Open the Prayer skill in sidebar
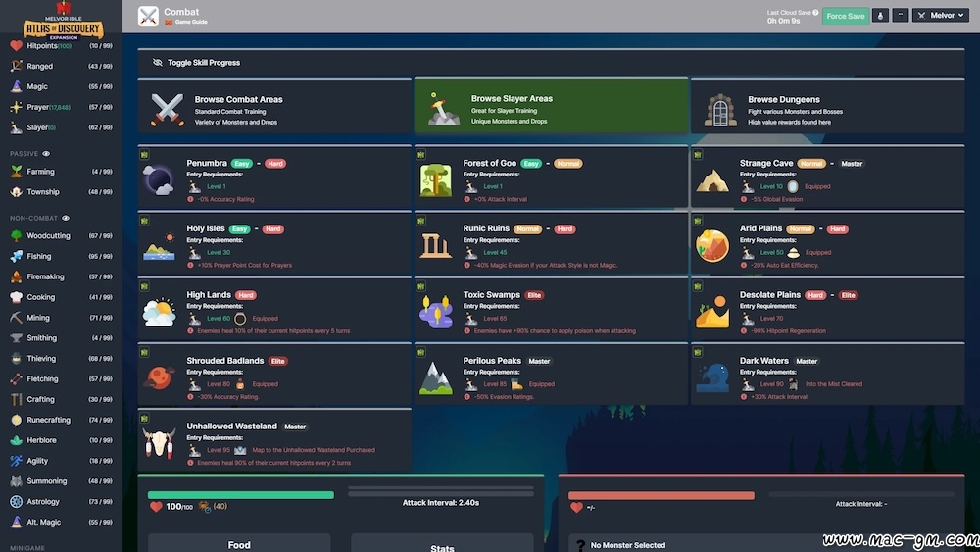980x552 pixels. click(61, 107)
